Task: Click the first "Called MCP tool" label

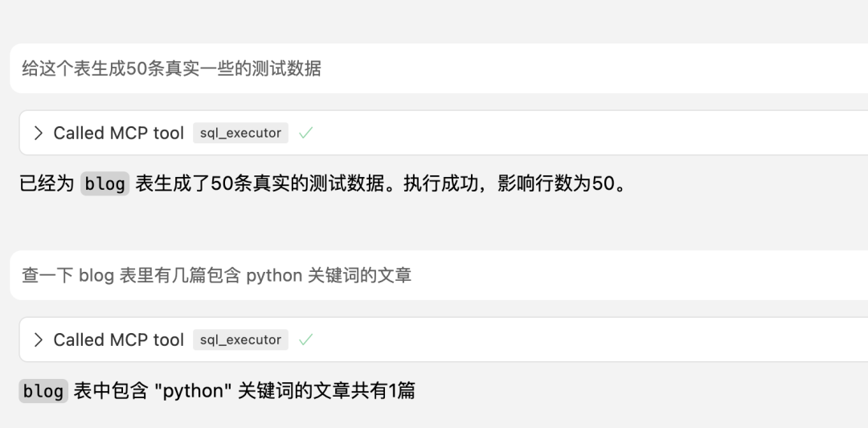Action: [118, 134]
